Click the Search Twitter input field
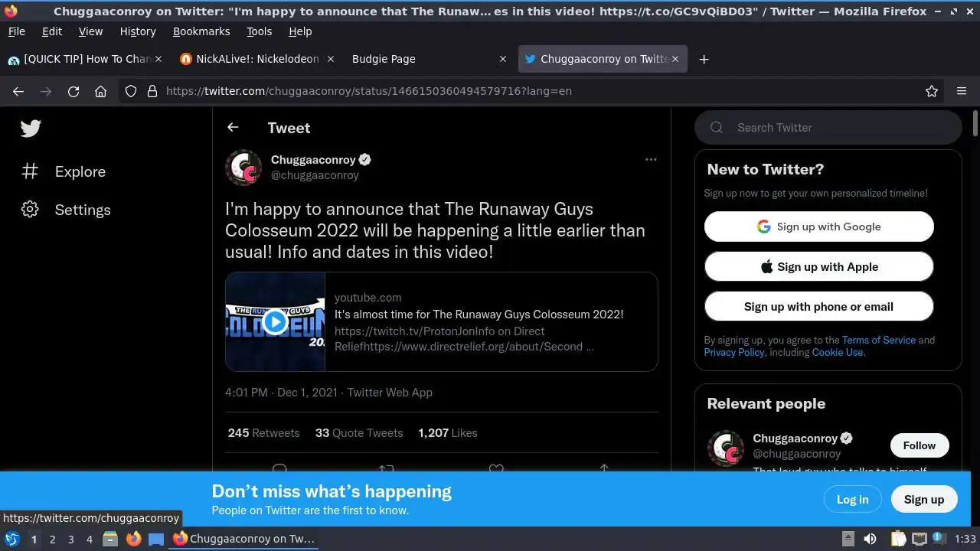The image size is (980, 551). coord(828,128)
